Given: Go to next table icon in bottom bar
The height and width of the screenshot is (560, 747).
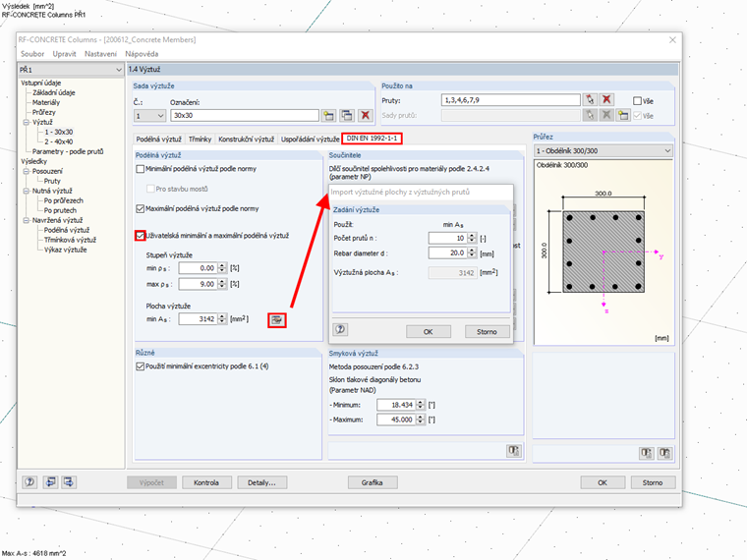Looking at the screenshot, I should click(69, 482).
